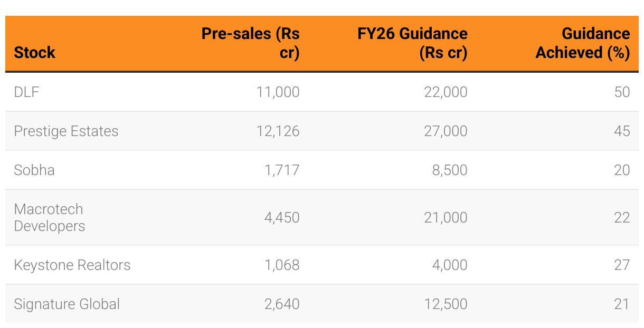Image resolution: width=644 pixels, height=328 pixels.
Task: Click Sobha guidance value 8,500
Action: coord(450,170)
